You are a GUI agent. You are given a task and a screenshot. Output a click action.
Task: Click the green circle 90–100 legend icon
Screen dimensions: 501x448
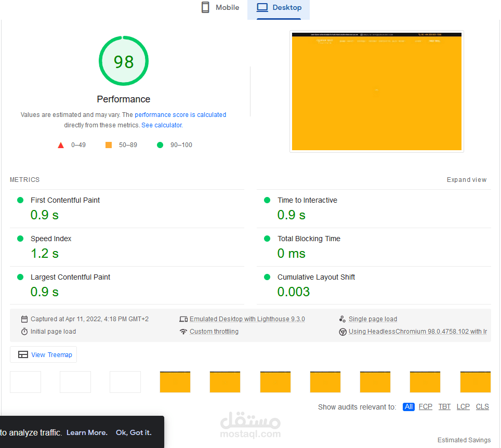pyautogui.click(x=160, y=145)
